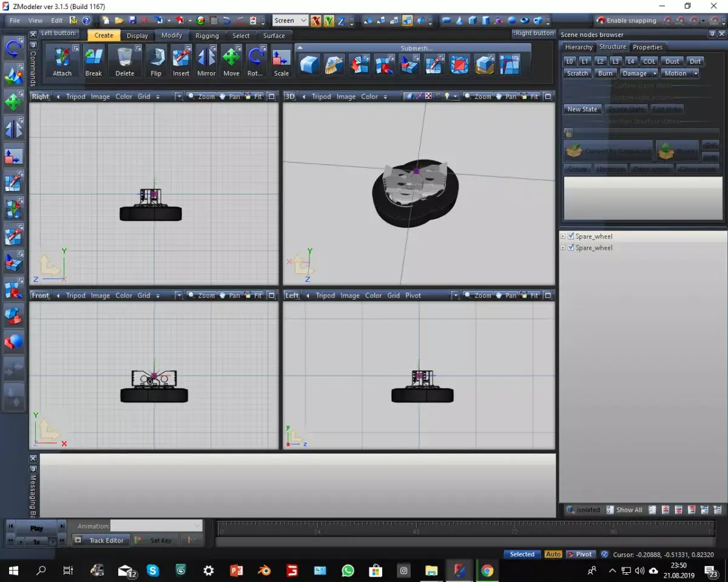This screenshot has width=728, height=582.
Task: Select the Break tool
Action: (93, 61)
